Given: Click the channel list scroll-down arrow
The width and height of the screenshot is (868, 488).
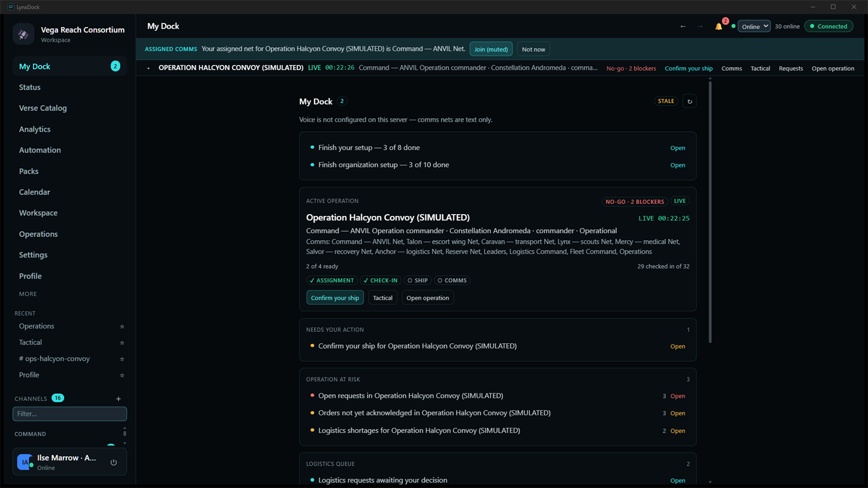Looking at the screenshot, I should point(125,444).
